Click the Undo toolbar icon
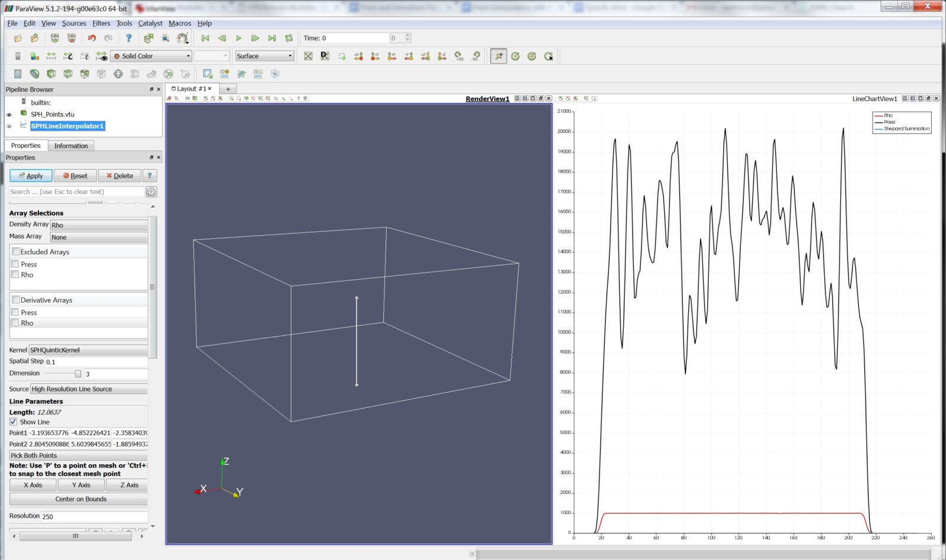Screen dimensions: 946x560 pyautogui.click(x=91, y=37)
